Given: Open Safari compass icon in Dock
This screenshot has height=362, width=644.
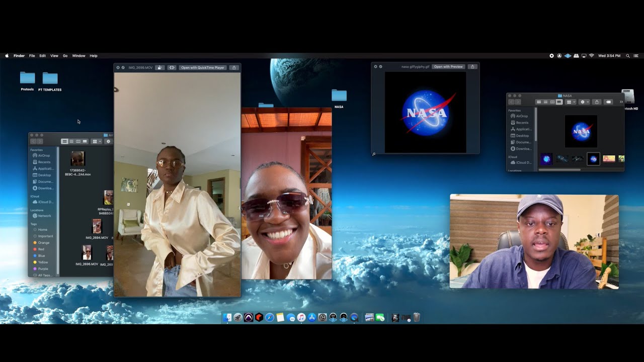Looking at the screenshot, I should (270, 317).
